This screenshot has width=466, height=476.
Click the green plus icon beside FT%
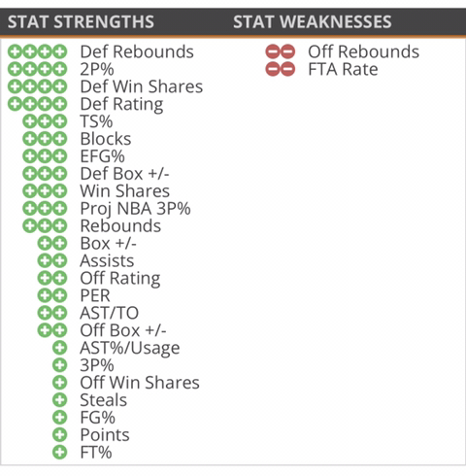[x=60, y=453]
